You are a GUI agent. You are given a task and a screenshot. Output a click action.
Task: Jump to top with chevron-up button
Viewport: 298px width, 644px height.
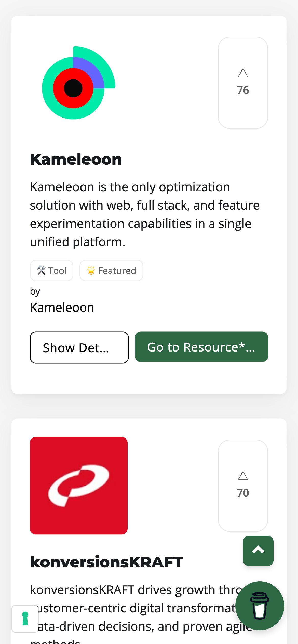258,551
